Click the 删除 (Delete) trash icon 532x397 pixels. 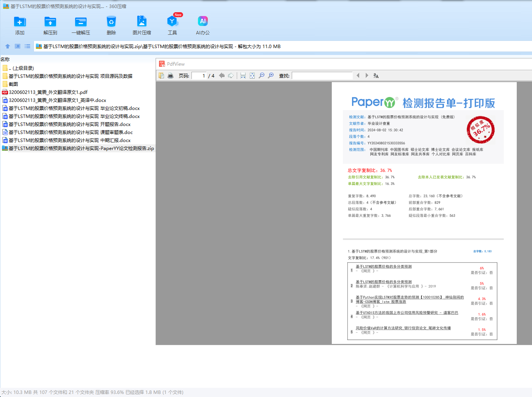(111, 22)
